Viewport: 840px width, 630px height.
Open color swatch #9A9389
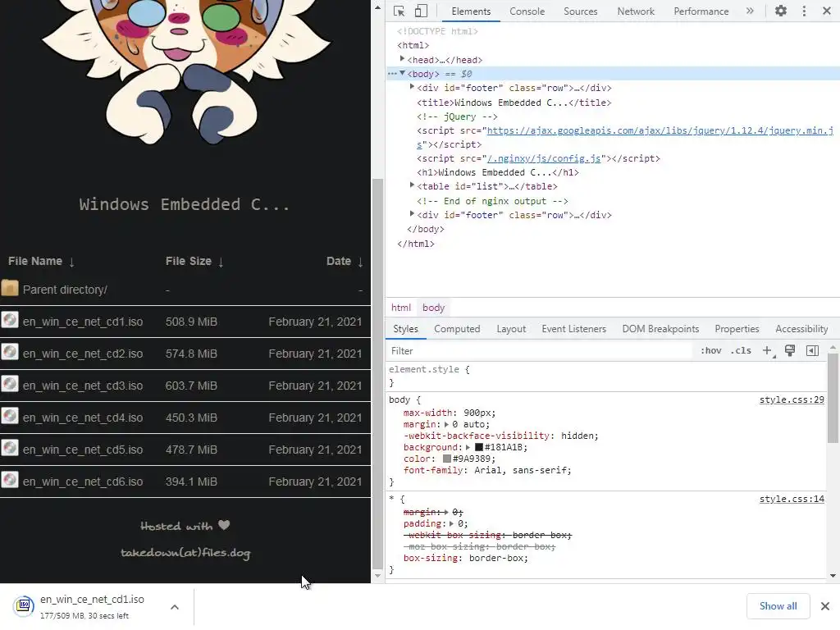click(447, 459)
